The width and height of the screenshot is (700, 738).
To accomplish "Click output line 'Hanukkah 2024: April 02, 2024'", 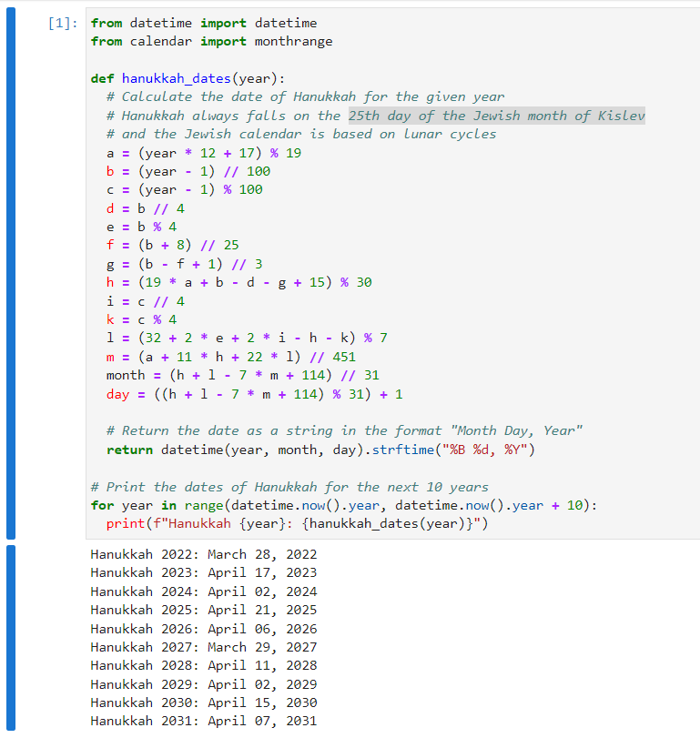I will [x=204, y=591].
